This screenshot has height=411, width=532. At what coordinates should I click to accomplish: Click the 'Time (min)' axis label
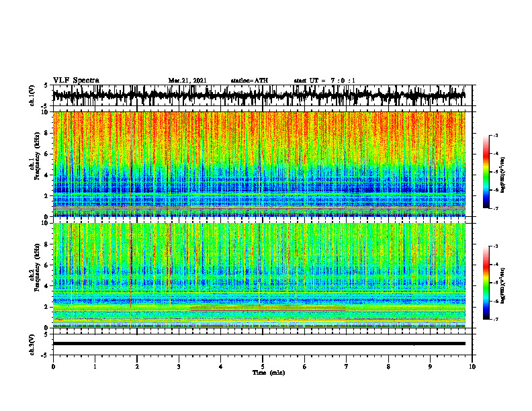pyautogui.click(x=269, y=373)
